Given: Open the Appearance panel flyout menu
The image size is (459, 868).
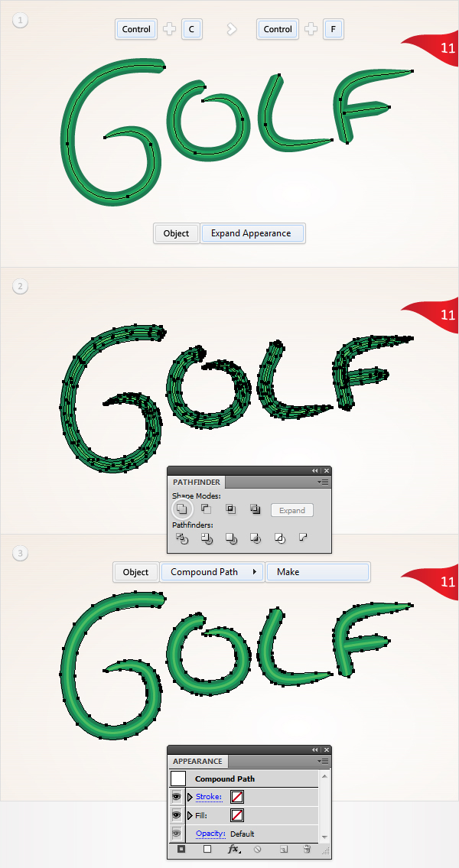Looking at the screenshot, I should [324, 761].
